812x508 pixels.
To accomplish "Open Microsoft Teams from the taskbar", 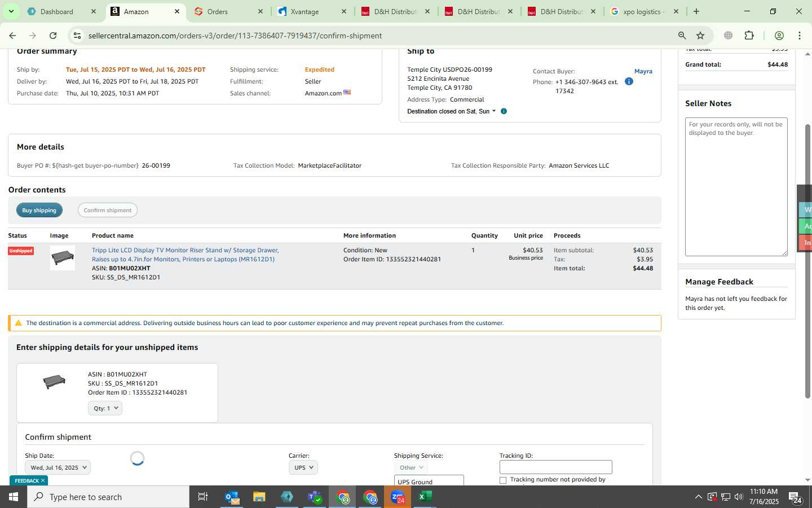I will pos(315,497).
